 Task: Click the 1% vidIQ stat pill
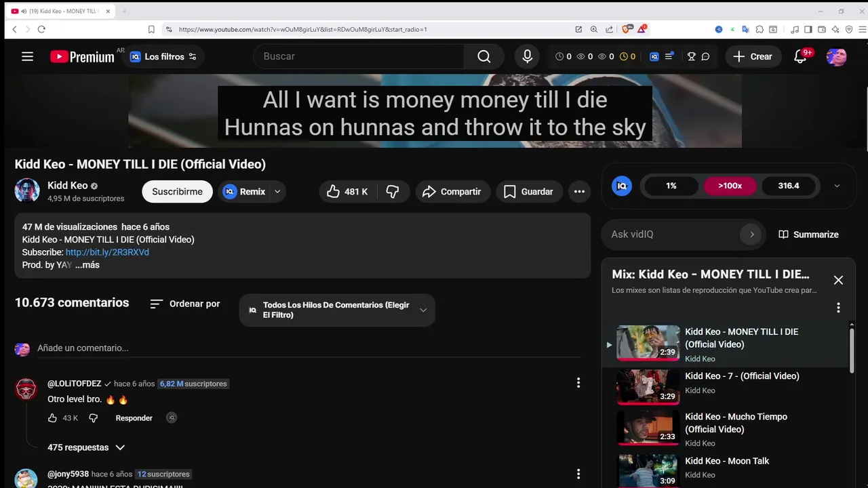click(x=671, y=186)
